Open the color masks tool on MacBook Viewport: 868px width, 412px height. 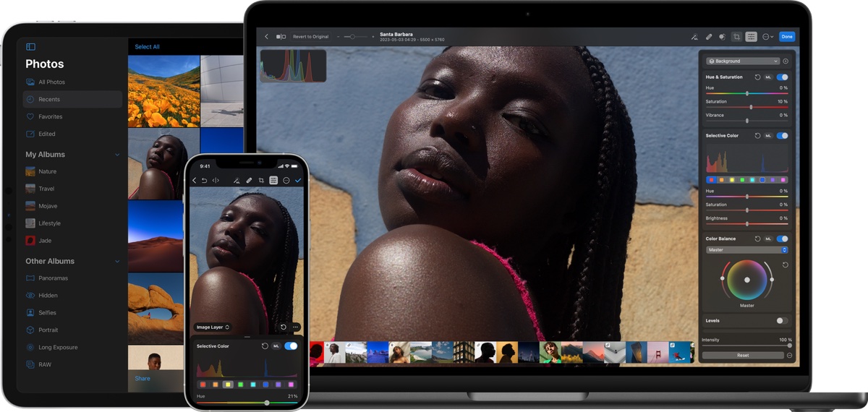click(722, 36)
